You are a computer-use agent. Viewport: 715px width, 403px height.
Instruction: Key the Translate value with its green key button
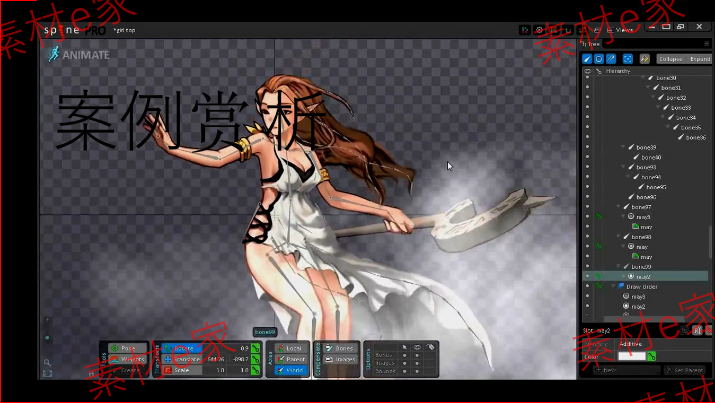(x=255, y=359)
